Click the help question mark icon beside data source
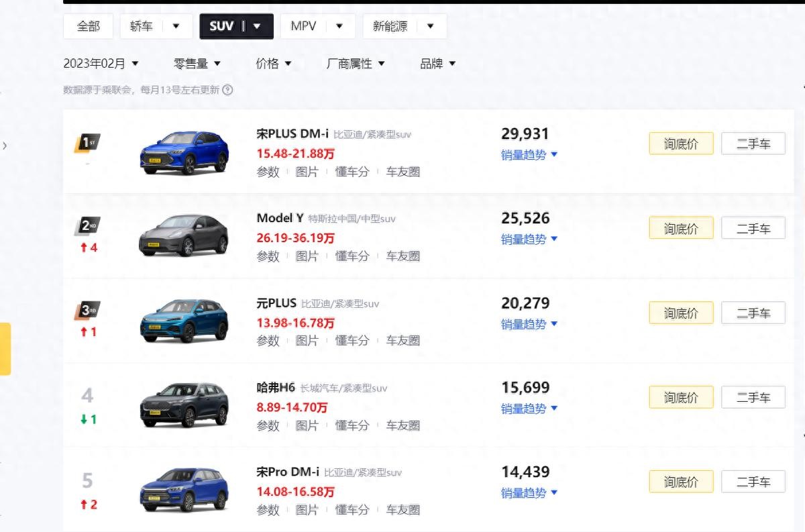 (x=227, y=90)
